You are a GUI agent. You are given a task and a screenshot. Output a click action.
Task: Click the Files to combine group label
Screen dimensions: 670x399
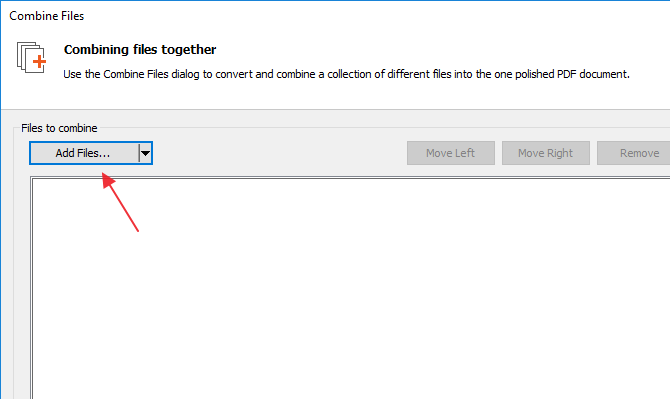tap(59, 128)
